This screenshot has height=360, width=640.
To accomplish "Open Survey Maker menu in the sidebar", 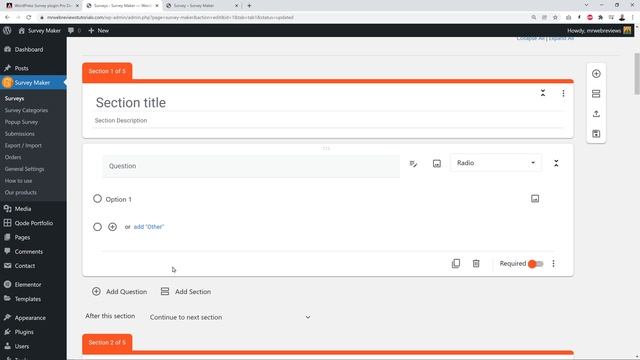I will pos(33,83).
